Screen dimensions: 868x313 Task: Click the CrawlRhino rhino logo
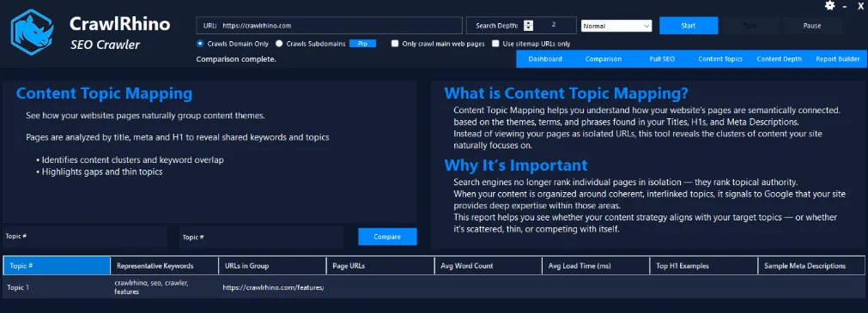click(x=32, y=33)
